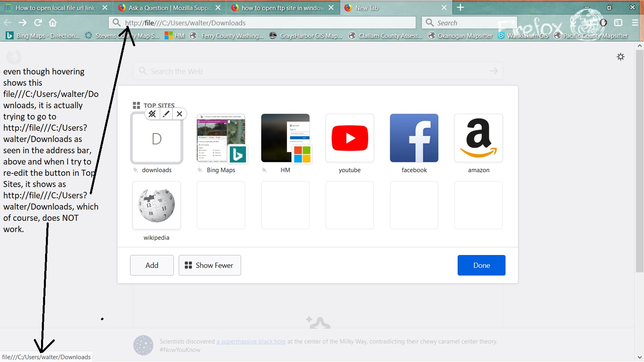
Task: Click the Add button for top sites
Action: point(152,265)
